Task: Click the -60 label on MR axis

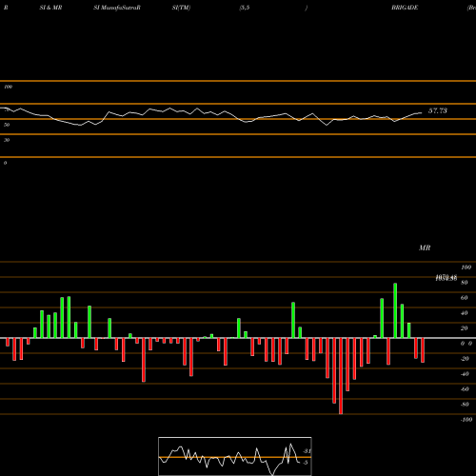Action: 465,389
